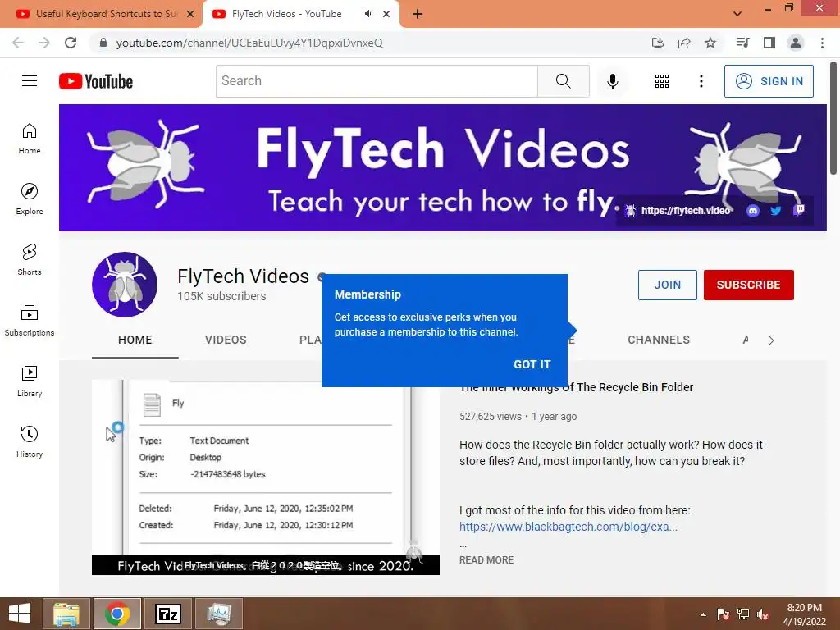Screen dimensions: 840x630
Task: Click the search magnifier button
Action: click(x=563, y=81)
